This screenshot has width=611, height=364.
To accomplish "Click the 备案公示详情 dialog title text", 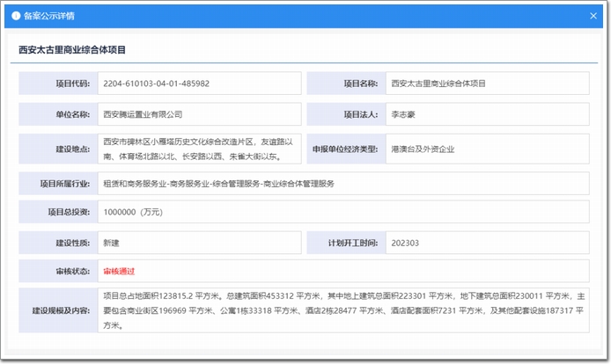I will click(49, 16).
